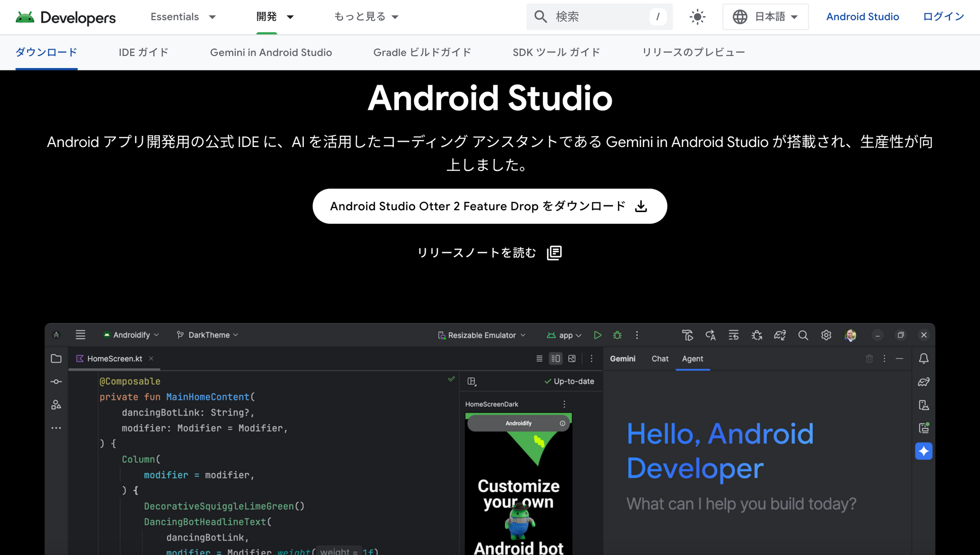Image resolution: width=980 pixels, height=555 pixels.
Task: Switch to the Chat tab in the Gemini panel
Action: click(x=660, y=359)
